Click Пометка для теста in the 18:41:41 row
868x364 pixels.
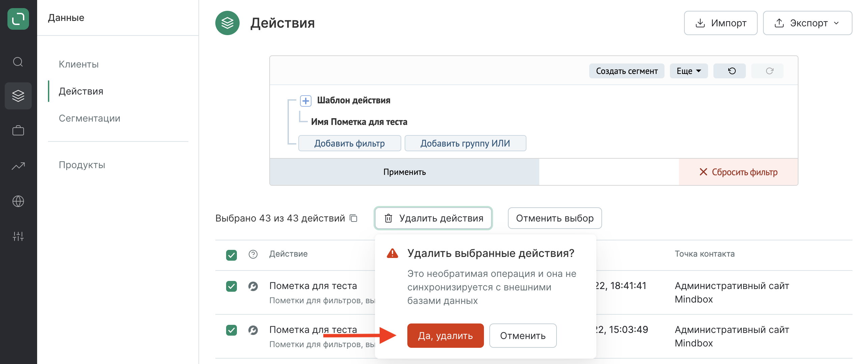[x=313, y=286]
